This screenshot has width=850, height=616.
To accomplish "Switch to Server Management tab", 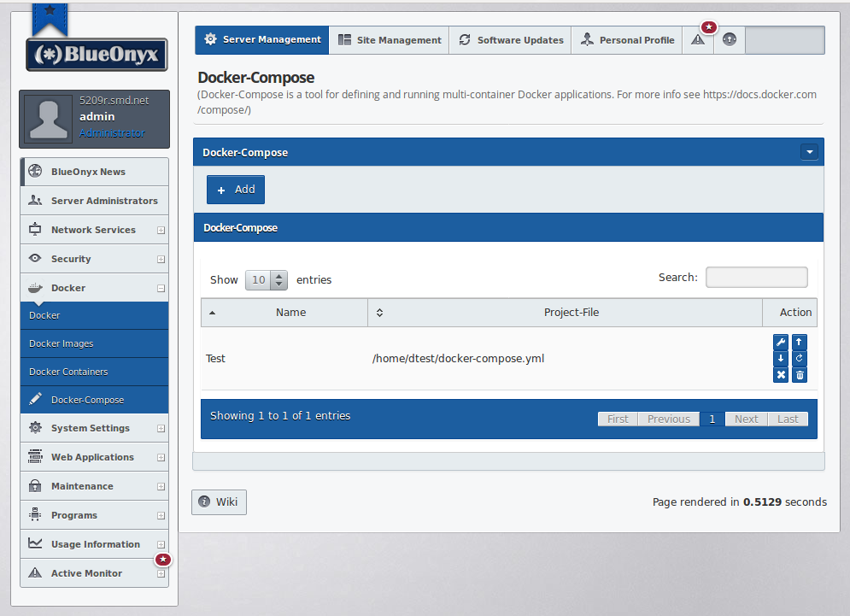I will click(261, 39).
